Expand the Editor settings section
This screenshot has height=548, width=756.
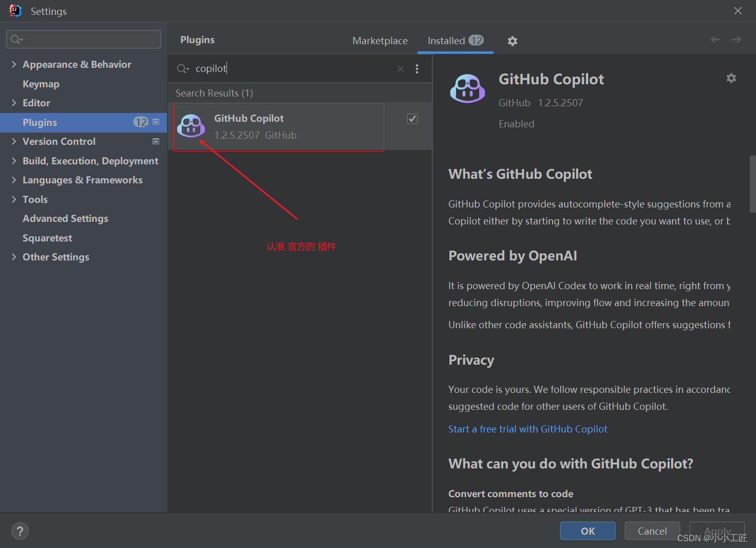(x=14, y=103)
